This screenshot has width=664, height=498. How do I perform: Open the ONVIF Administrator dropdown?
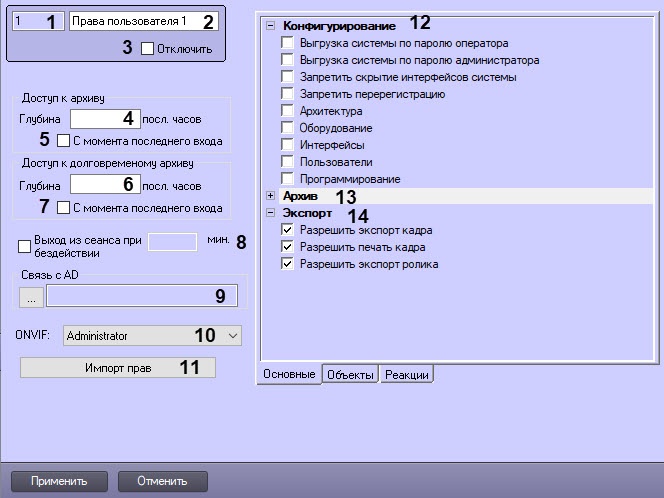233,336
